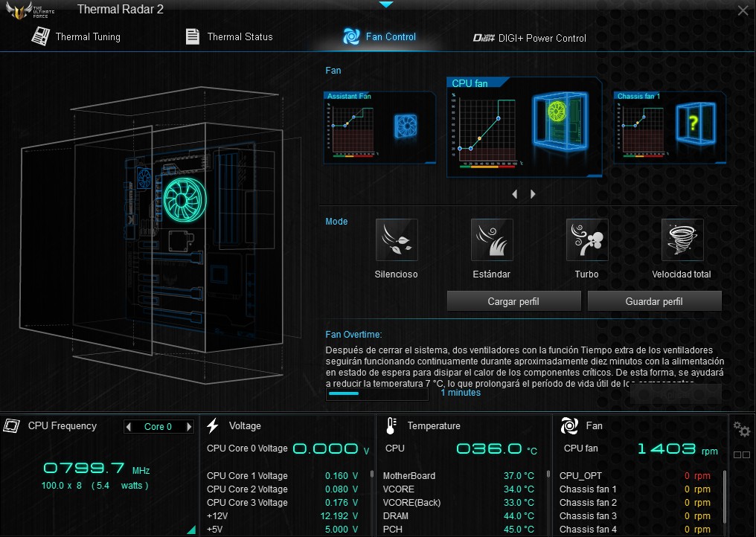The width and height of the screenshot is (756, 537).
Task: Click the two-squares layout icon below the gears
Action: (742, 454)
